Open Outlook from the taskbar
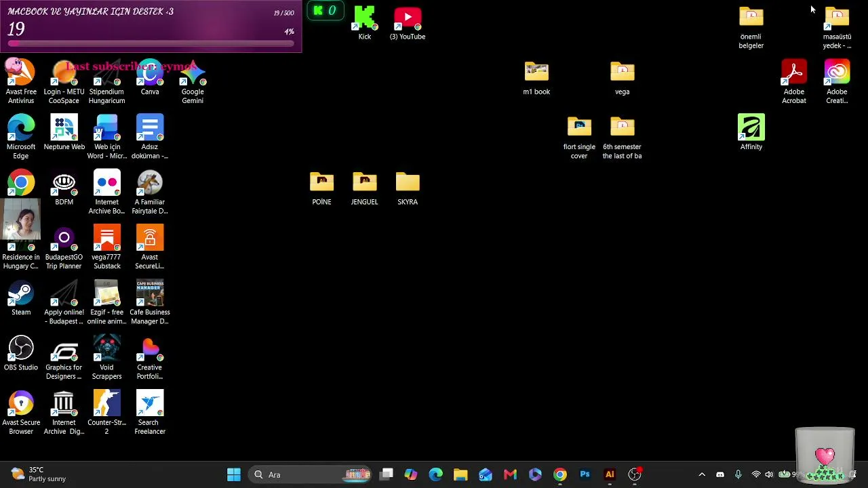The height and width of the screenshot is (488, 868). pyautogui.click(x=486, y=474)
